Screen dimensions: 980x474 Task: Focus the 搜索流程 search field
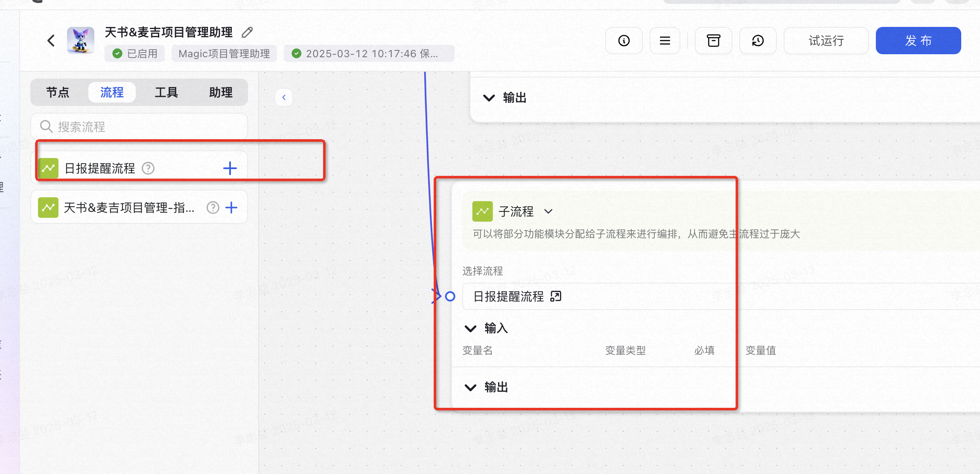pyautogui.click(x=139, y=126)
